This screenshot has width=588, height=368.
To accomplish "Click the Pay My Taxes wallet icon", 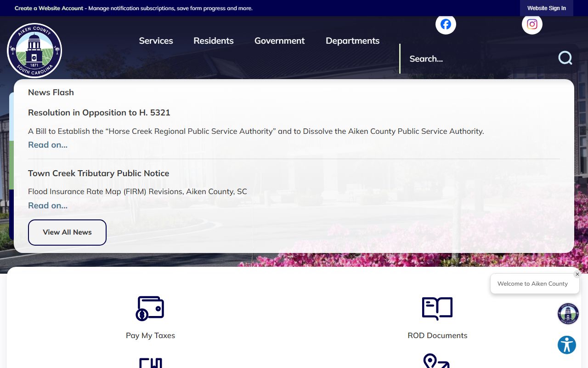I will click(x=150, y=308).
